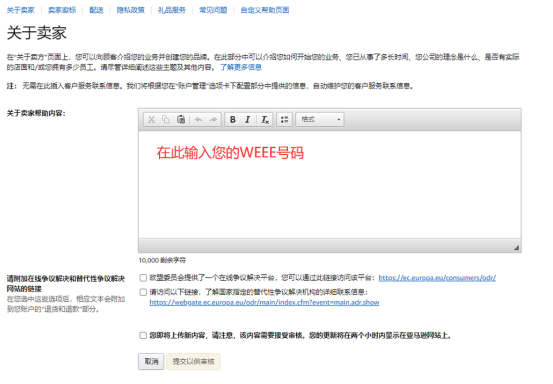Click the Copy icon in editor toolbar
Viewport: 553px width, 384px height.
coord(165,120)
